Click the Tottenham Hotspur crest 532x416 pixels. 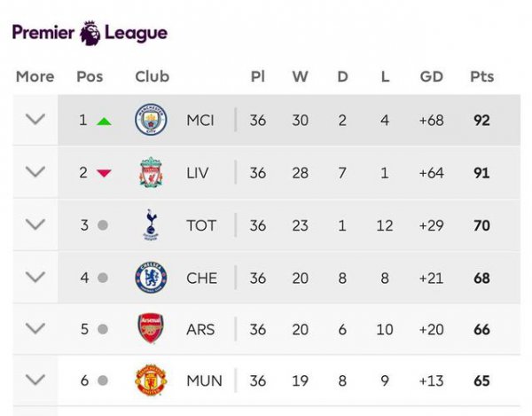tap(151, 225)
